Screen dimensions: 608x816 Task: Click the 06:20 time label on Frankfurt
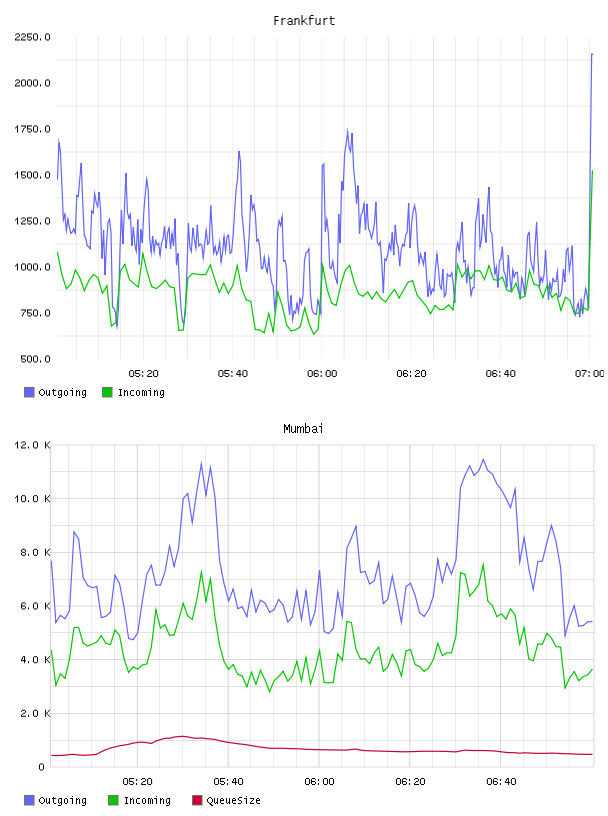coord(411,374)
